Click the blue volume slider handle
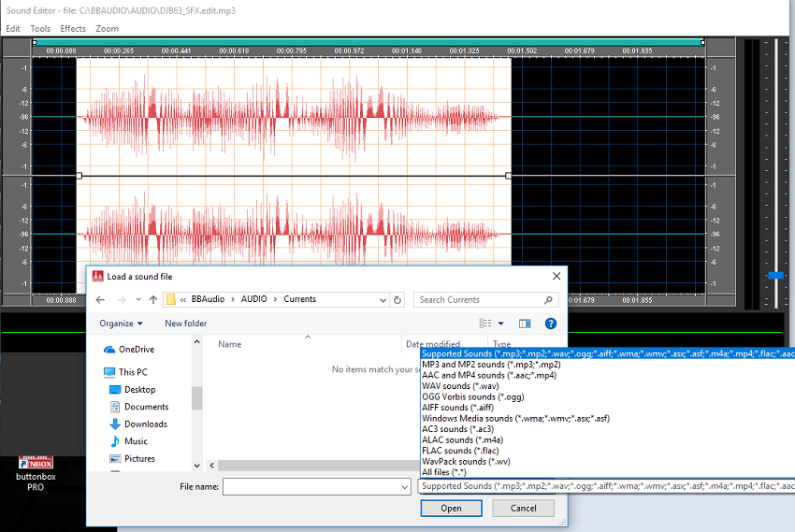The height and width of the screenshot is (532, 795). (x=774, y=275)
